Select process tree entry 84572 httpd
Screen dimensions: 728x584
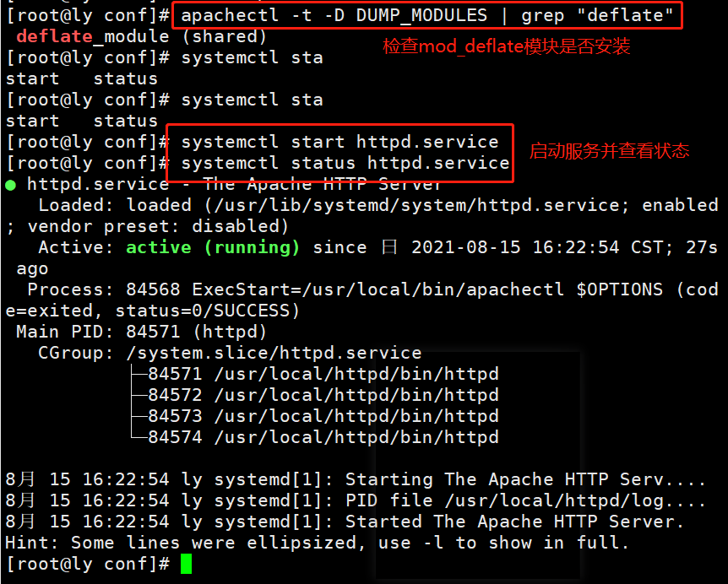pyautogui.click(x=323, y=395)
